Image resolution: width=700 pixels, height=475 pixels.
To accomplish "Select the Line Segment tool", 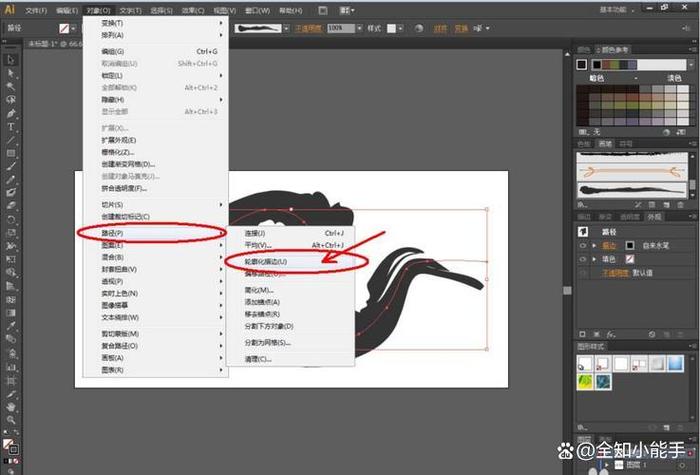I will [11, 140].
